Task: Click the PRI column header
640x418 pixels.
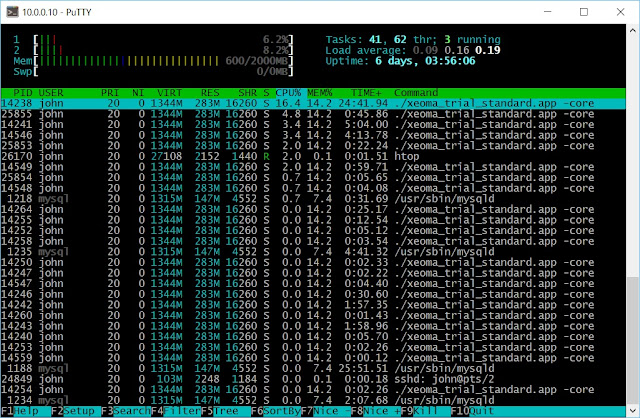Action: pyautogui.click(x=110, y=93)
